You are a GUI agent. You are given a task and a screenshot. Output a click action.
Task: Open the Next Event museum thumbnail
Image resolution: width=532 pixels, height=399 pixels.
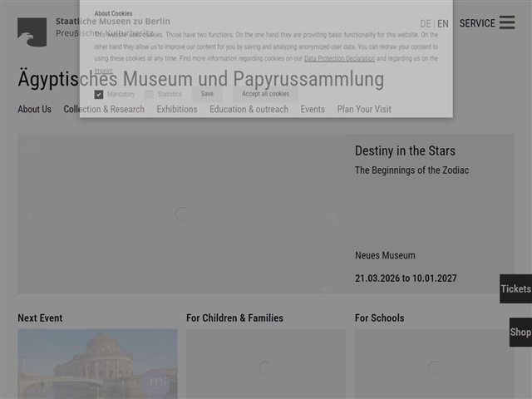coord(97,364)
